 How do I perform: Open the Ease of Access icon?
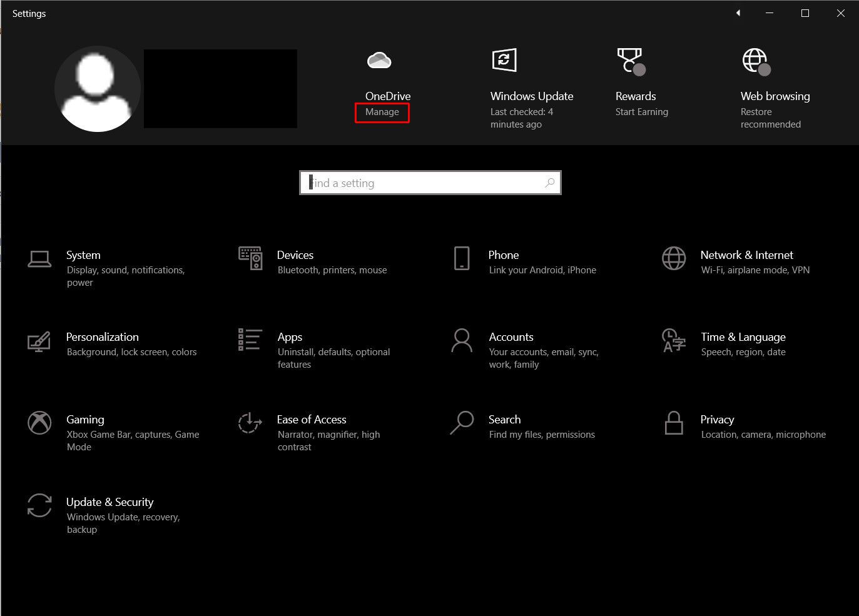tap(250, 423)
